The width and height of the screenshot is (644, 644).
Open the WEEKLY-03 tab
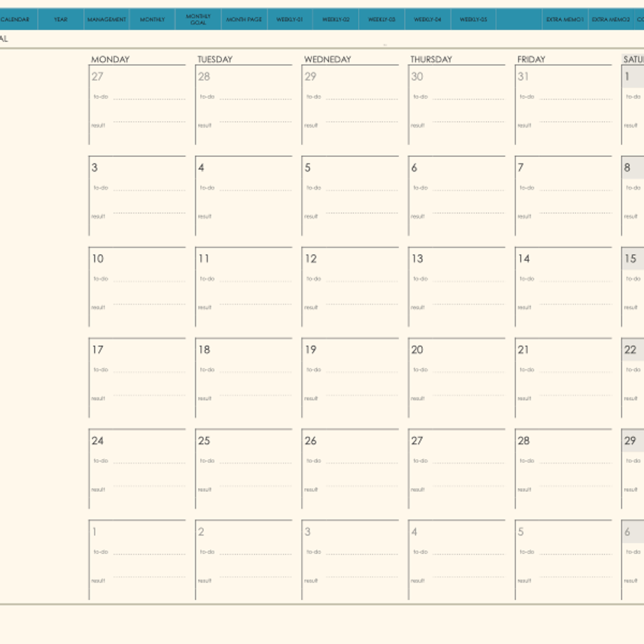point(382,20)
